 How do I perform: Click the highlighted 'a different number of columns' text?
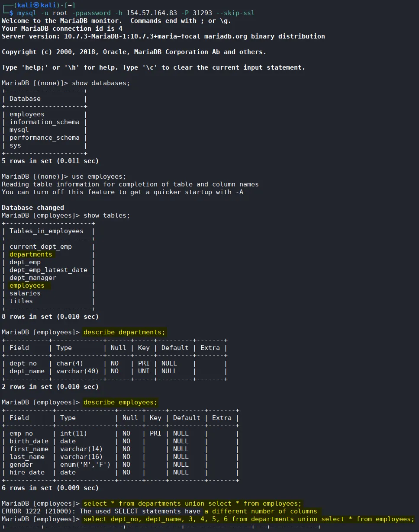click(261, 511)
